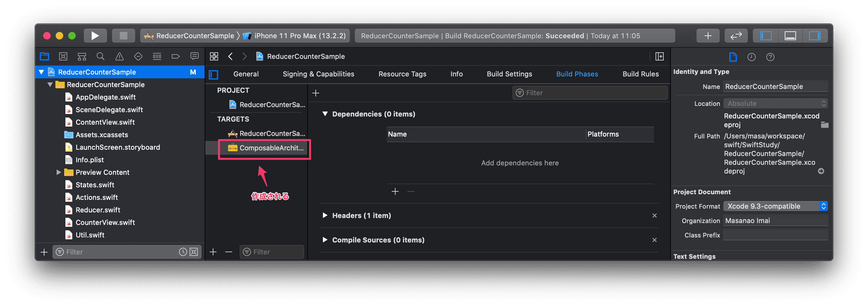The width and height of the screenshot is (868, 307).
Task: Open the Project Format dropdown
Action: tap(775, 206)
